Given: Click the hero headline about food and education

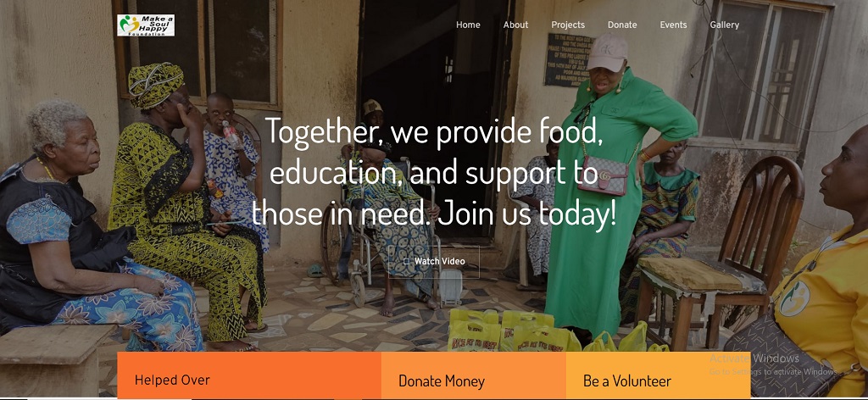Looking at the screenshot, I should click(434, 172).
